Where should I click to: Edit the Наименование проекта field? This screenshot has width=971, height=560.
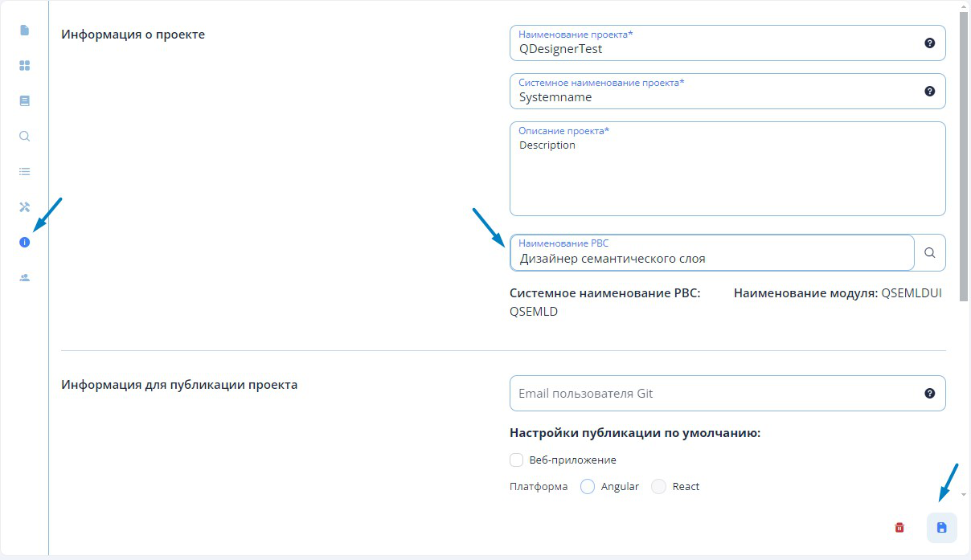(727, 43)
